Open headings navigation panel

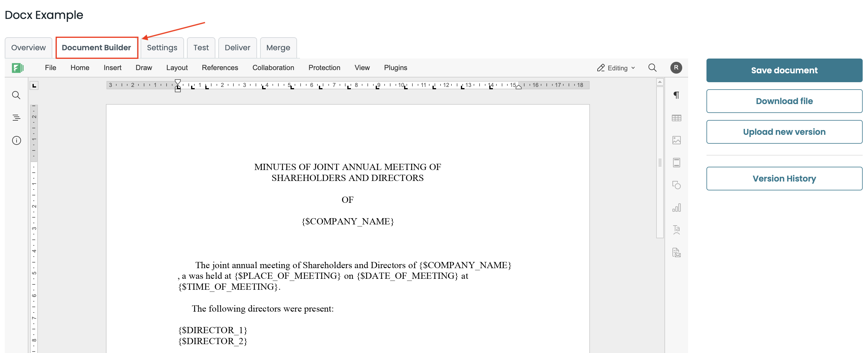16,118
